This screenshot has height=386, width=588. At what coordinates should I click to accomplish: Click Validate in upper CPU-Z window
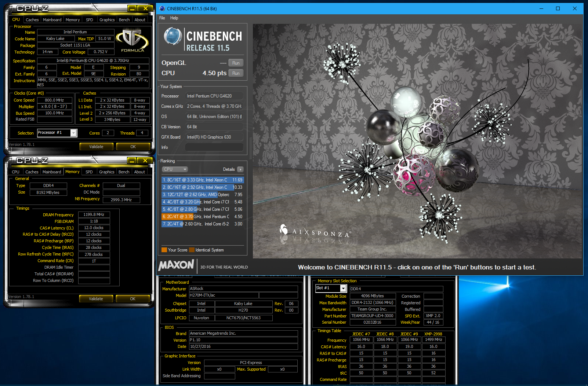(x=96, y=147)
